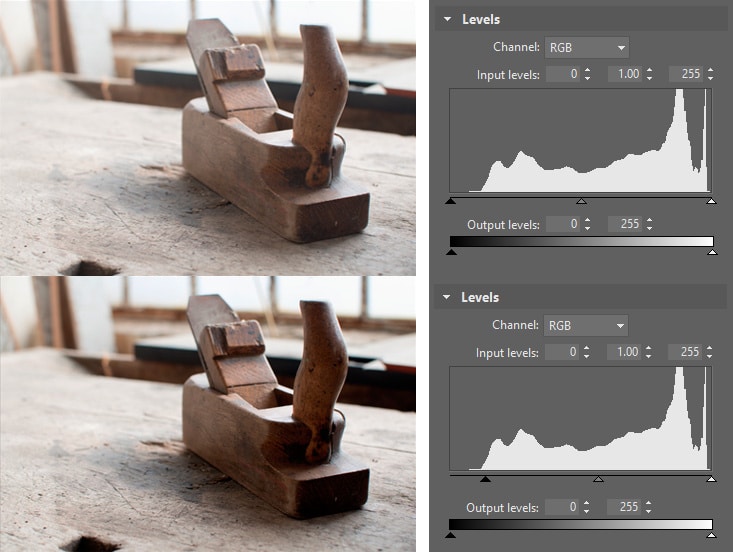Collapse the lower Levels panel
Viewport: 733px width, 552px height.
pos(446,297)
